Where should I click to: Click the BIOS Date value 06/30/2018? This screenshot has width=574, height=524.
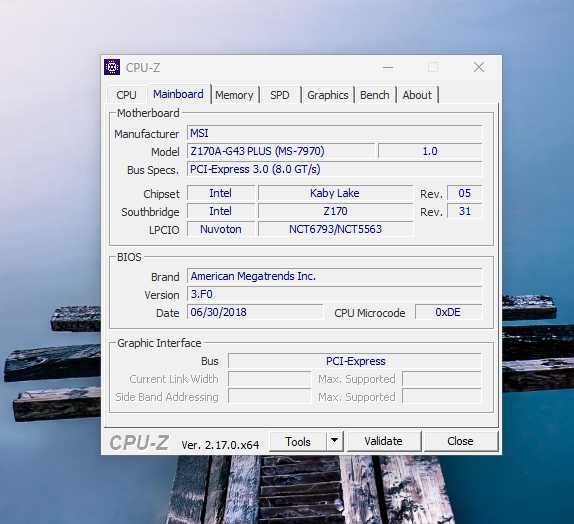(x=255, y=312)
